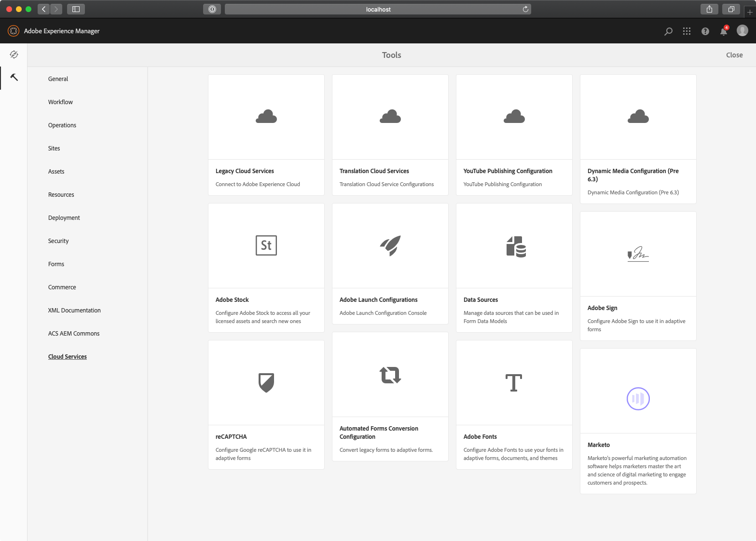Viewport: 756px width, 541px height.
Task: Open the reCAPTCHA title link
Action: coord(231,437)
